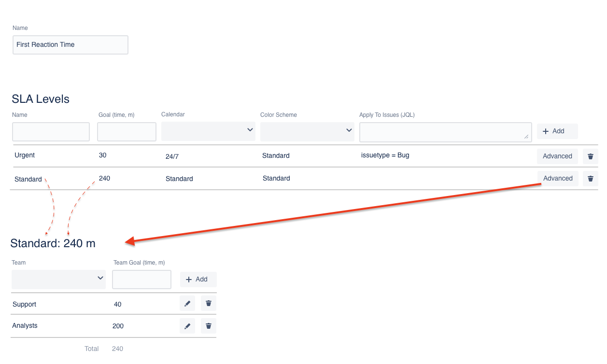
Task: Click the Team Goal time input
Action: coord(141,280)
